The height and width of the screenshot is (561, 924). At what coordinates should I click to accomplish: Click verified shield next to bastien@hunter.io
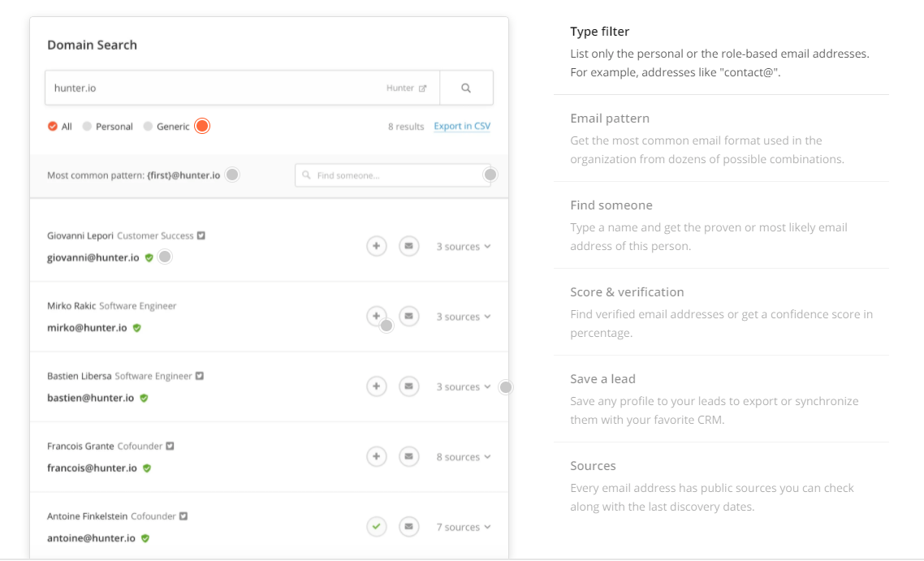click(144, 398)
